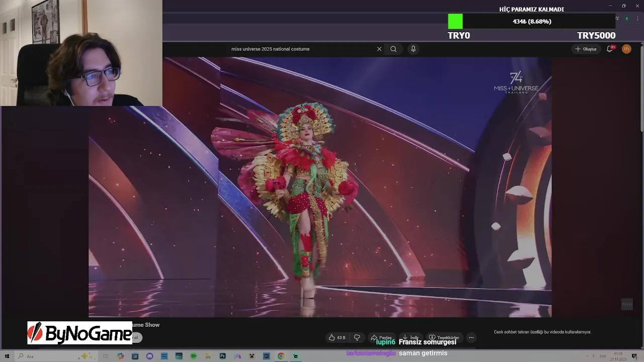Click the streamer webcam overlay
This screenshot has width=644, height=362.
click(81, 53)
